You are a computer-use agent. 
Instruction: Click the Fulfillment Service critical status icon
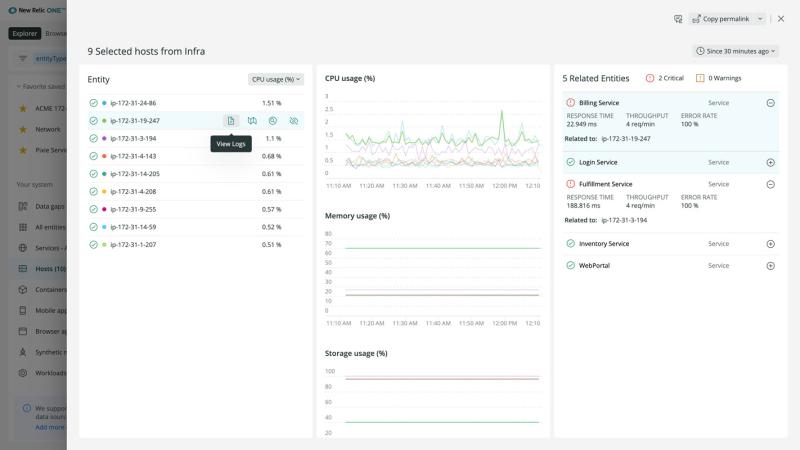[x=570, y=184]
